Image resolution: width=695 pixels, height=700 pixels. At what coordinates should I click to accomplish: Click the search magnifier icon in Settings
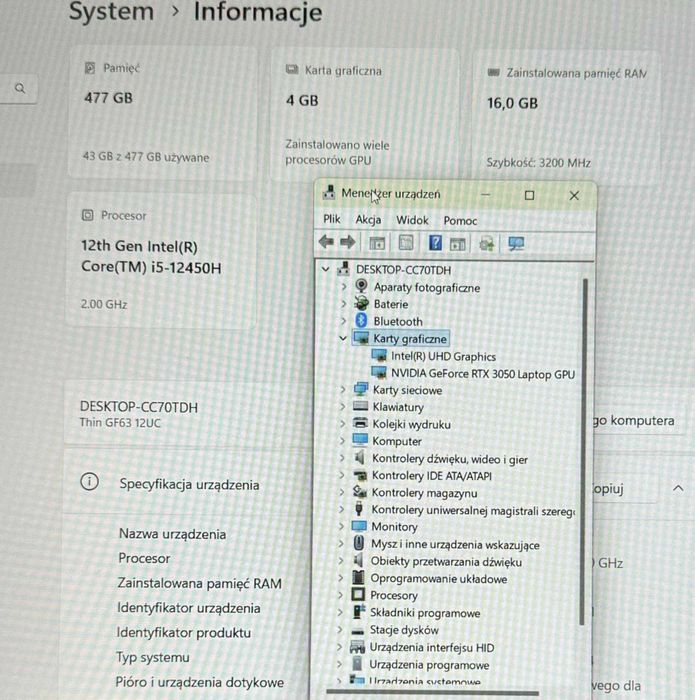coord(20,88)
